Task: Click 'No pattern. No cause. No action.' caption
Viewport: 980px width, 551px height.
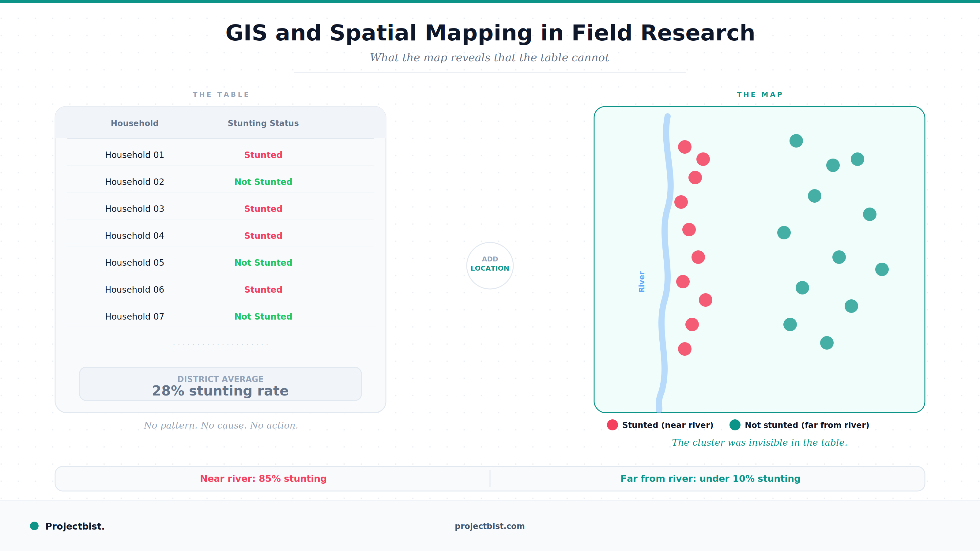Action: click(x=221, y=425)
